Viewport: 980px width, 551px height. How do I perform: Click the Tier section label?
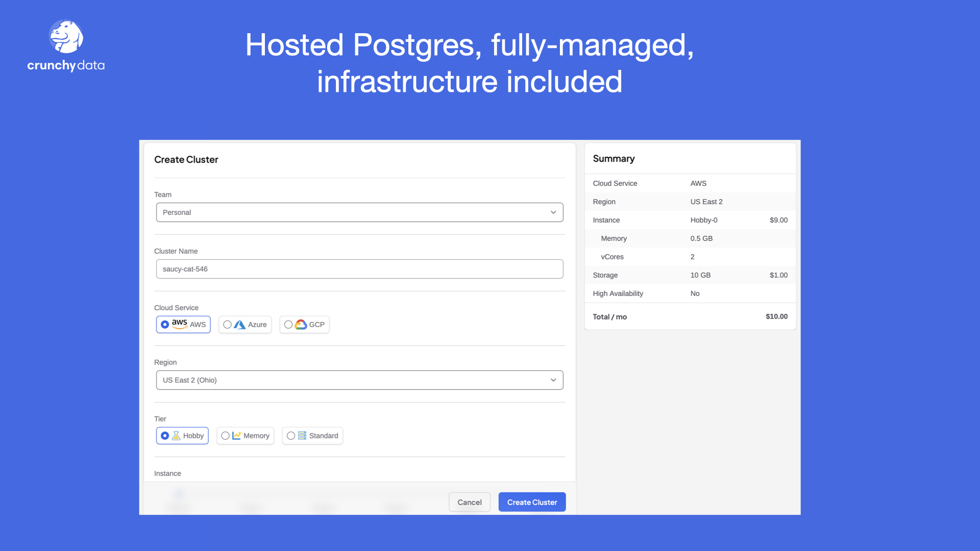tap(160, 419)
